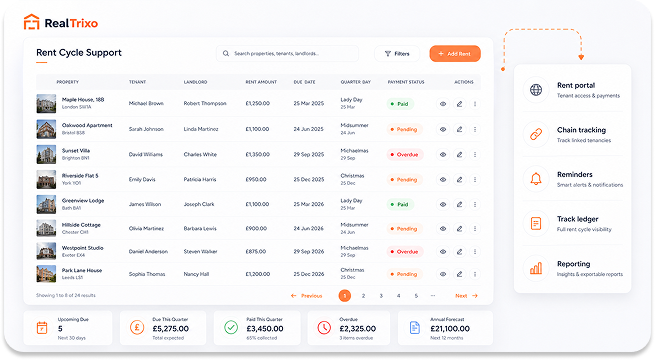Edit the Hillside Cottage rent entry
Screen dimensions: 655x360
(x=460, y=229)
